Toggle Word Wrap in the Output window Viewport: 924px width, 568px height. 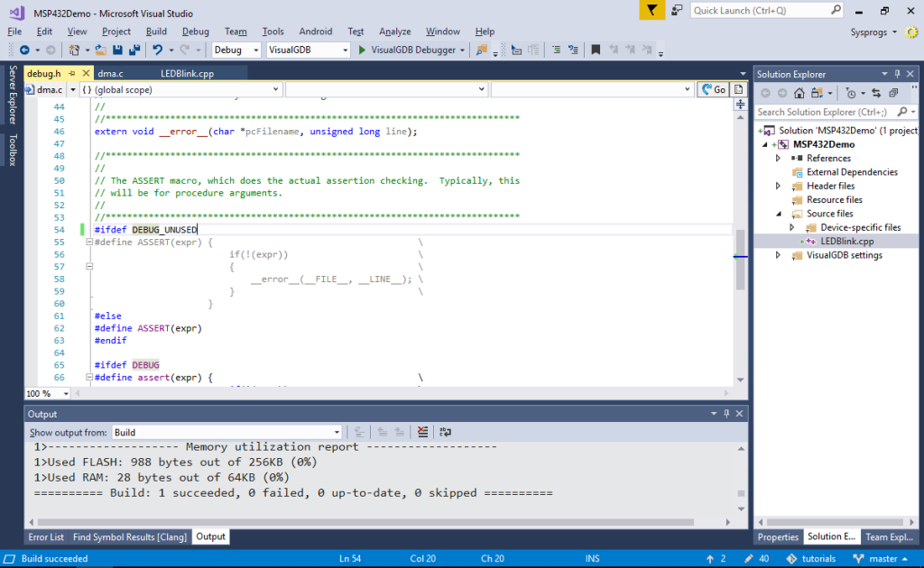coord(445,432)
